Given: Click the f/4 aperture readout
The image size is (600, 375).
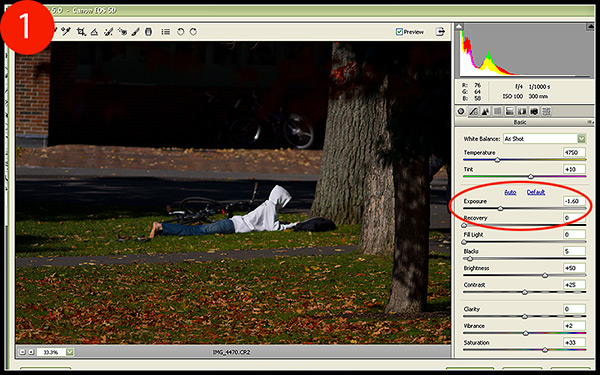Looking at the screenshot, I should 519,87.
